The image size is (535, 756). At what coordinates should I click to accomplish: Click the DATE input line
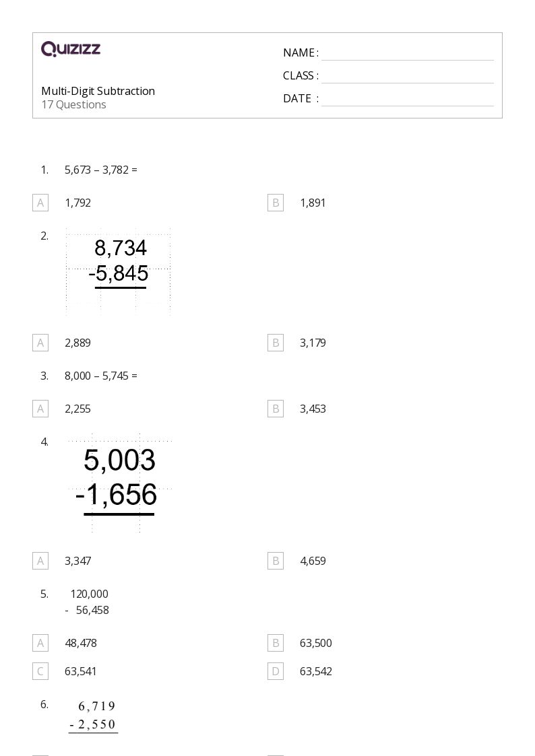click(407, 99)
